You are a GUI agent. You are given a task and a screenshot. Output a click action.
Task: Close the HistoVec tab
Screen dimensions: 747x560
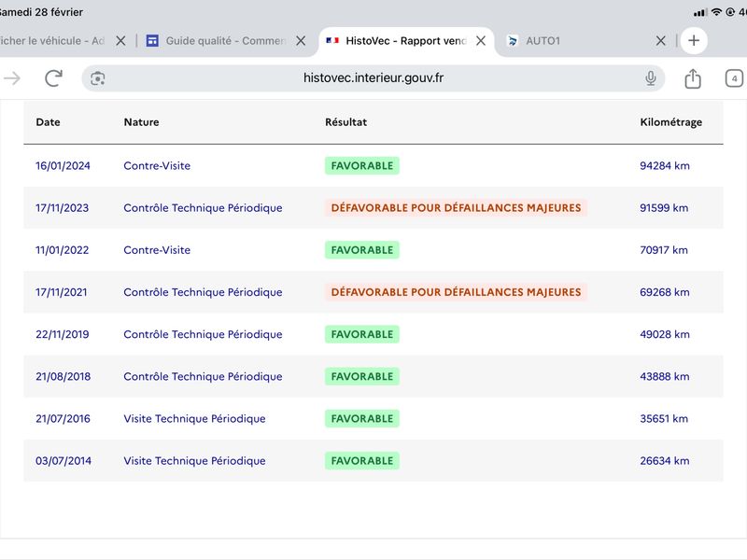481,41
